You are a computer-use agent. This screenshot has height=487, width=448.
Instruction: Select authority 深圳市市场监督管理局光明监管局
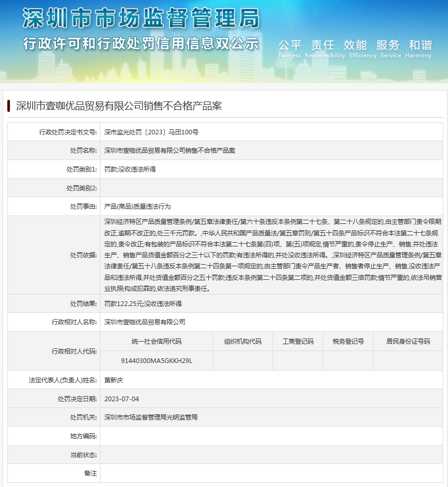(151, 417)
